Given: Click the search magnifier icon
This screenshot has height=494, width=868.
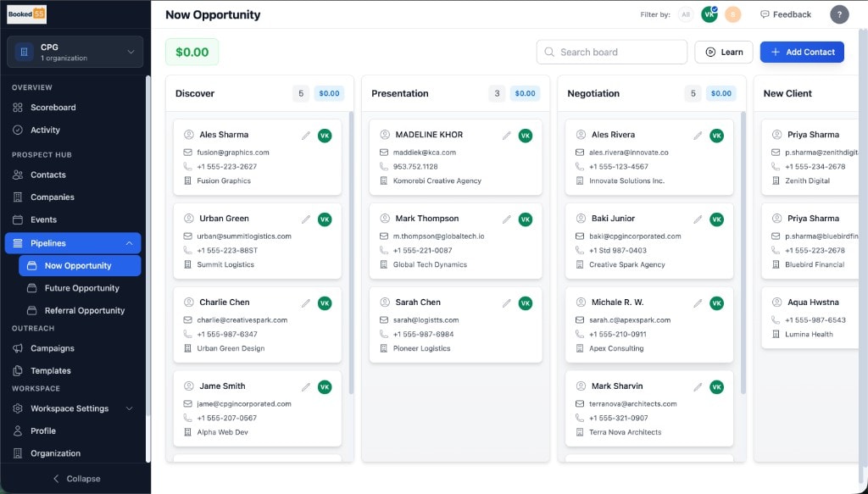Looking at the screenshot, I should pyautogui.click(x=549, y=52).
